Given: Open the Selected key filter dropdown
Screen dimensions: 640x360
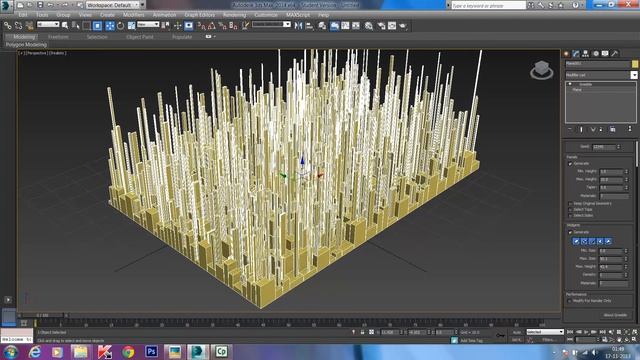Looking at the screenshot, I should (545, 332).
